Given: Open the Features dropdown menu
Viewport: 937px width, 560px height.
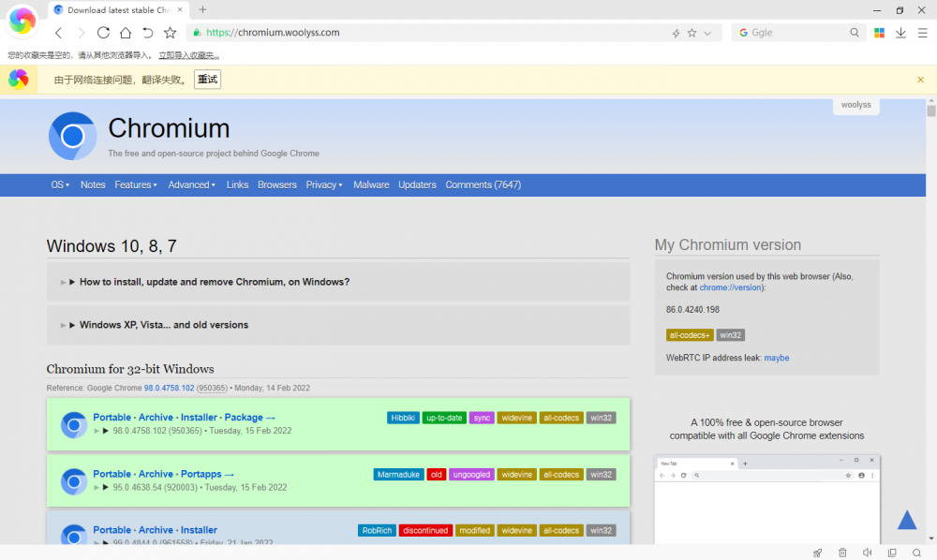Looking at the screenshot, I should click(x=136, y=185).
